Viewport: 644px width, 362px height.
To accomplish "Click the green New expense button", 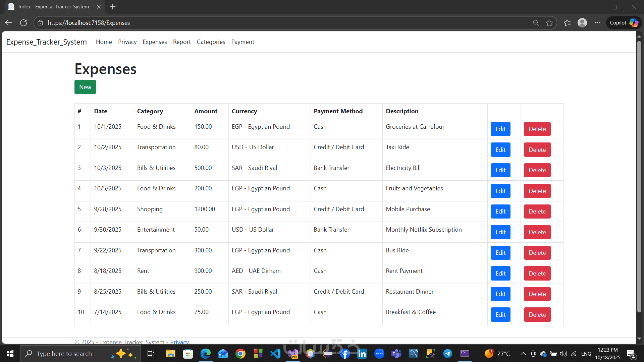I will [85, 87].
